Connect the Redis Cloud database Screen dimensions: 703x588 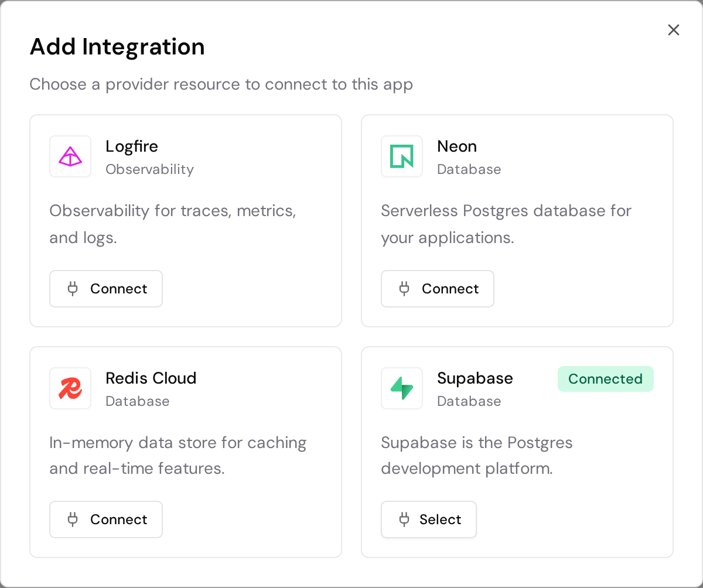click(x=106, y=519)
